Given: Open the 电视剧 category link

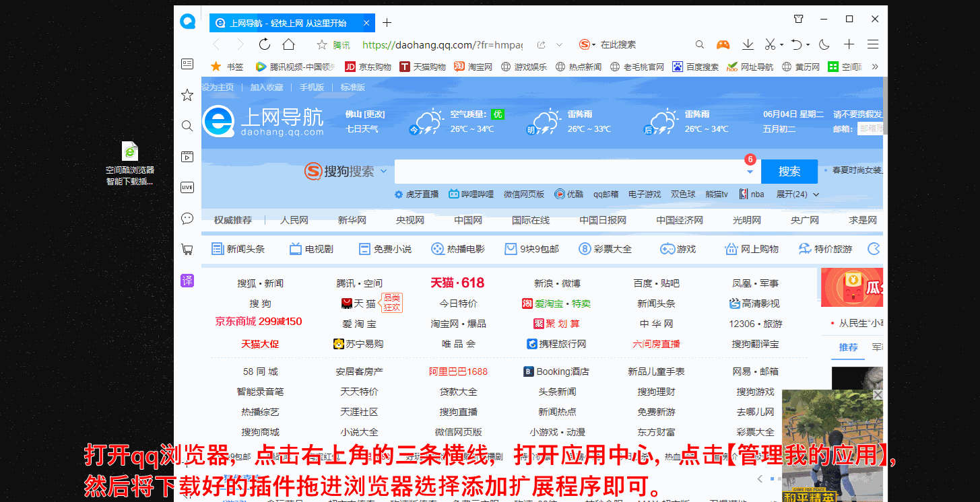Looking at the screenshot, I should click(311, 249).
